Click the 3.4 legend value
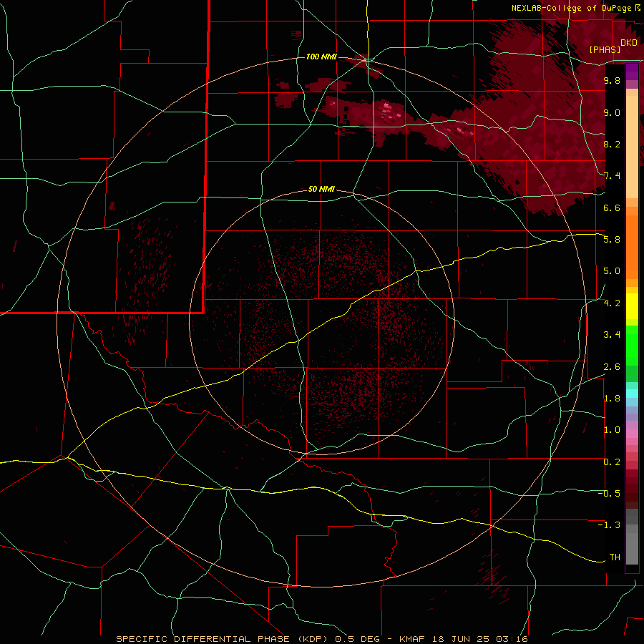The image size is (644, 644). point(612,334)
